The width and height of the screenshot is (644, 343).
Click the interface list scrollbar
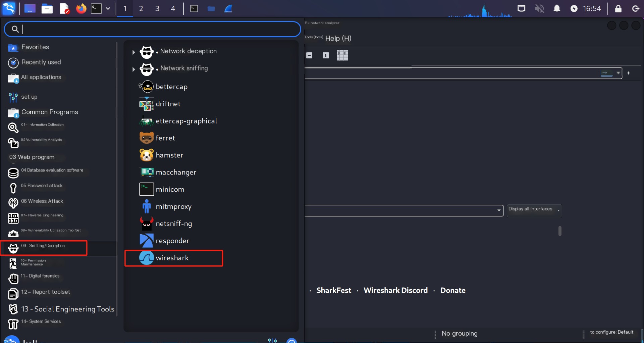560,231
